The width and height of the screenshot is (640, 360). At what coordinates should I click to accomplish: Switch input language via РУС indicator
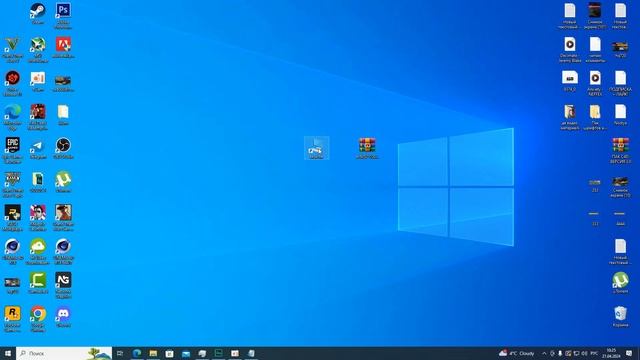tap(594, 353)
